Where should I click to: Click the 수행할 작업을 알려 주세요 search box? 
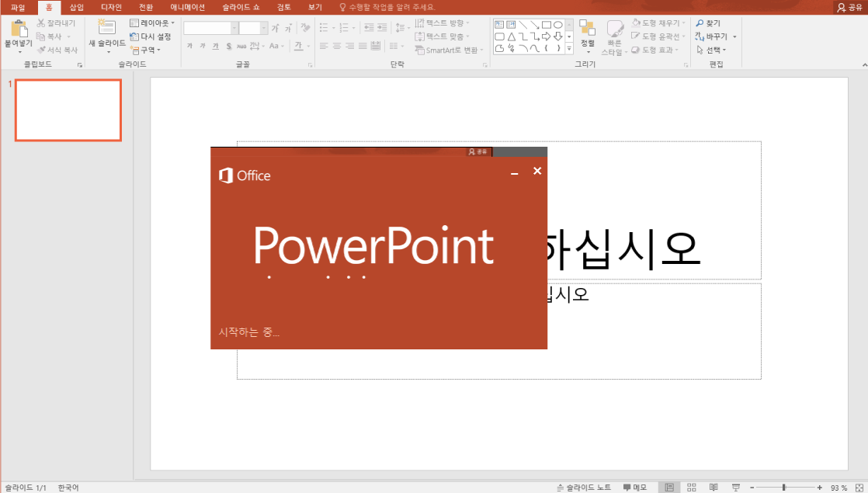pos(387,7)
